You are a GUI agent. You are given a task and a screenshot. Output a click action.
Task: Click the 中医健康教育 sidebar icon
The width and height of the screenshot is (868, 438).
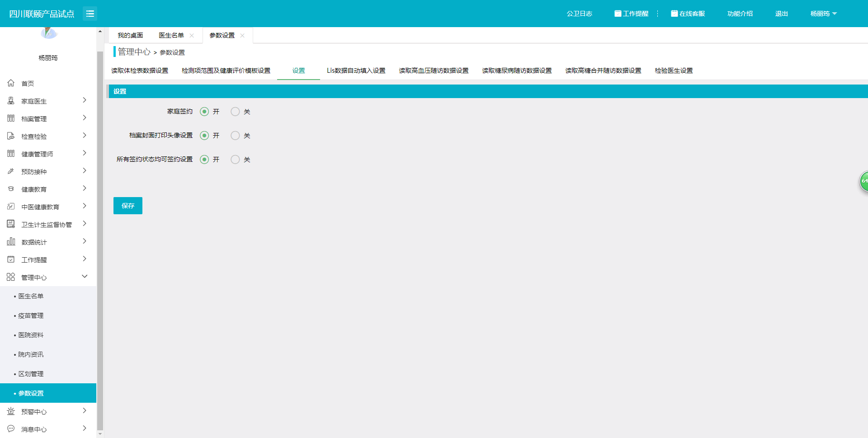coord(11,207)
